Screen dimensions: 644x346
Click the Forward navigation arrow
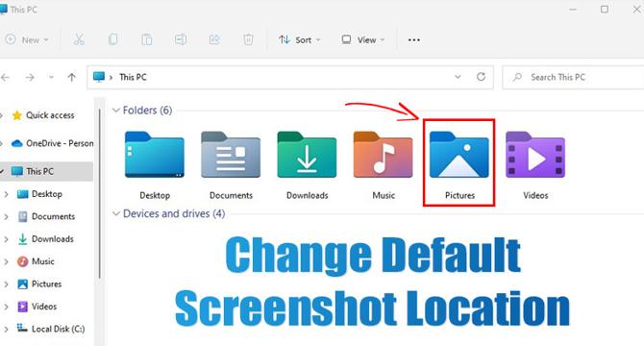tap(30, 77)
